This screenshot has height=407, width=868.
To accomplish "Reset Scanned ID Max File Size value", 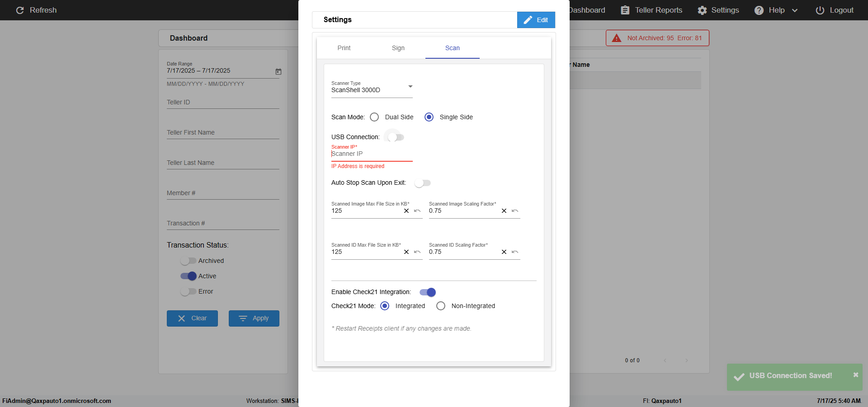I will pyautogui.click(x=417, y=252).
